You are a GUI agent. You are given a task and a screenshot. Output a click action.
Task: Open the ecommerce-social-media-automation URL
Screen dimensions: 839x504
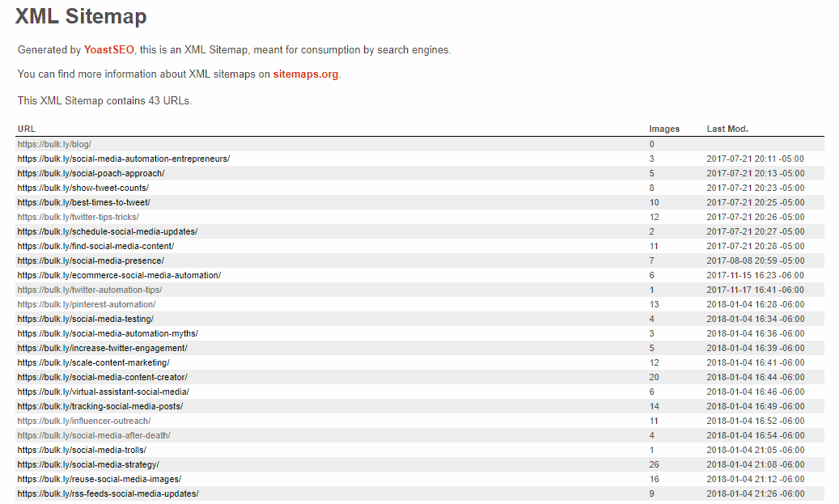(x=119, y=275)
